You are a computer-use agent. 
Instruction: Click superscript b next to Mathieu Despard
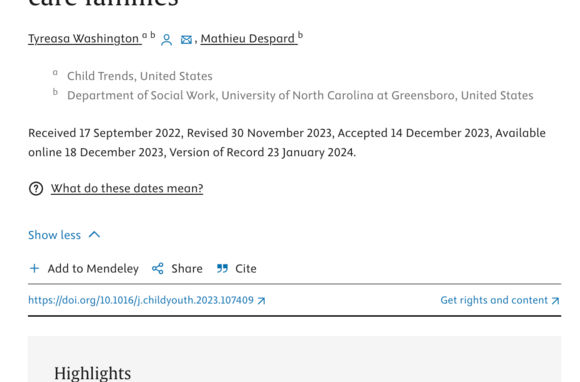click(x=300, y=35)
